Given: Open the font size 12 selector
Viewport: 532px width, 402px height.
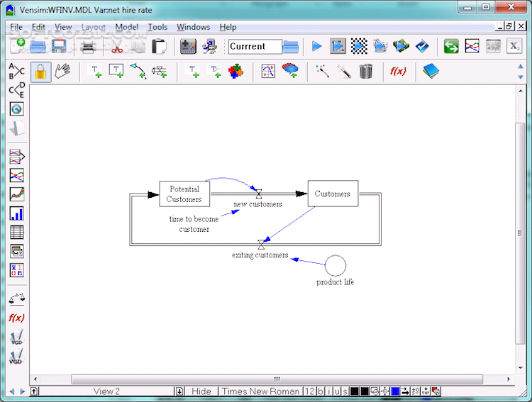Looking at the screenshot, I should click(x=309, y=391).
